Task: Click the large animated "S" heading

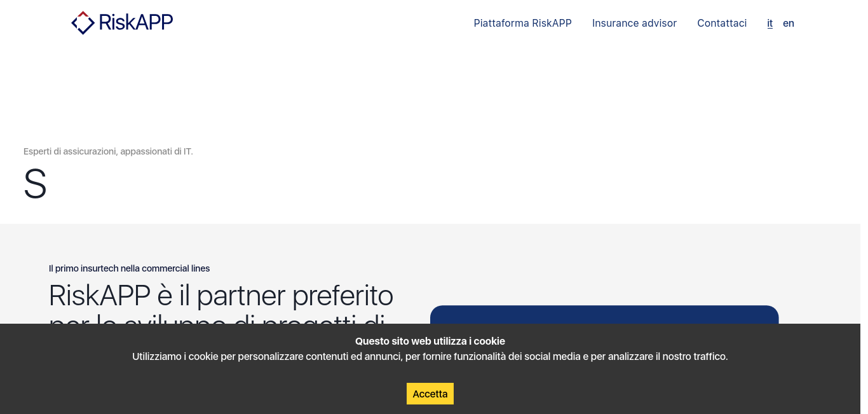Action: click(35, 184)
